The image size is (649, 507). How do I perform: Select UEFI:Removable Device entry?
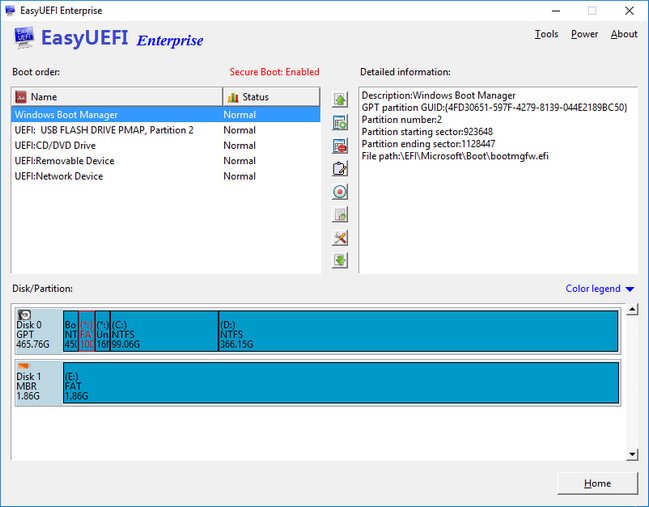click(x=166, y=161)
